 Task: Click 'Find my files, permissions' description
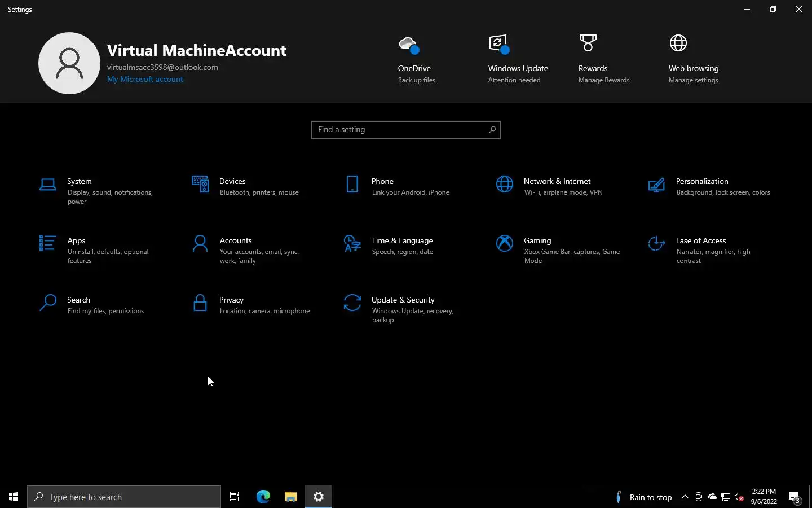coord(105,311)
